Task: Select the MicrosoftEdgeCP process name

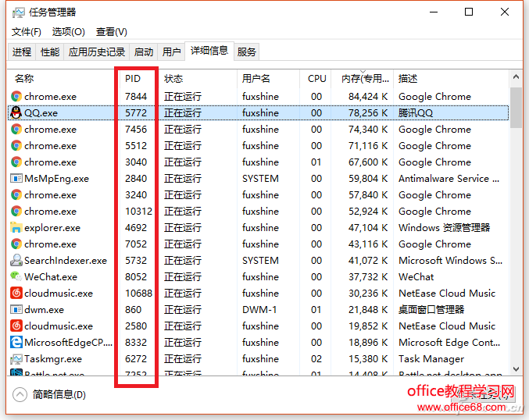Action: pos(69,343)
